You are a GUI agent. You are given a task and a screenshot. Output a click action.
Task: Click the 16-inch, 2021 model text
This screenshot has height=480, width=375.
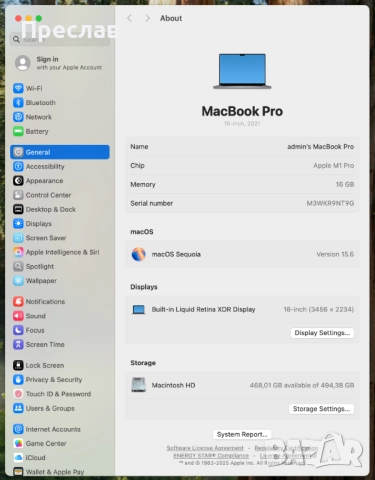coord(242,124)
